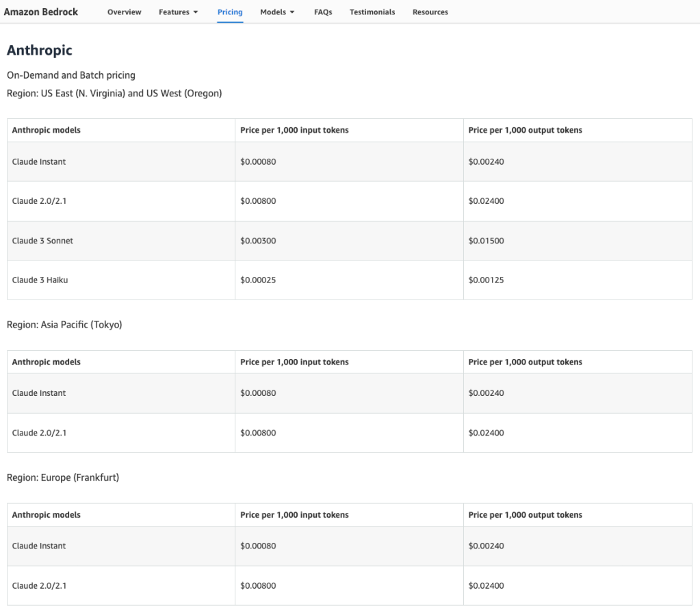This screenshot has height=612, width=700.
Task: Open the Resources section
Action: pyautogui.click(x=430, y=12)
